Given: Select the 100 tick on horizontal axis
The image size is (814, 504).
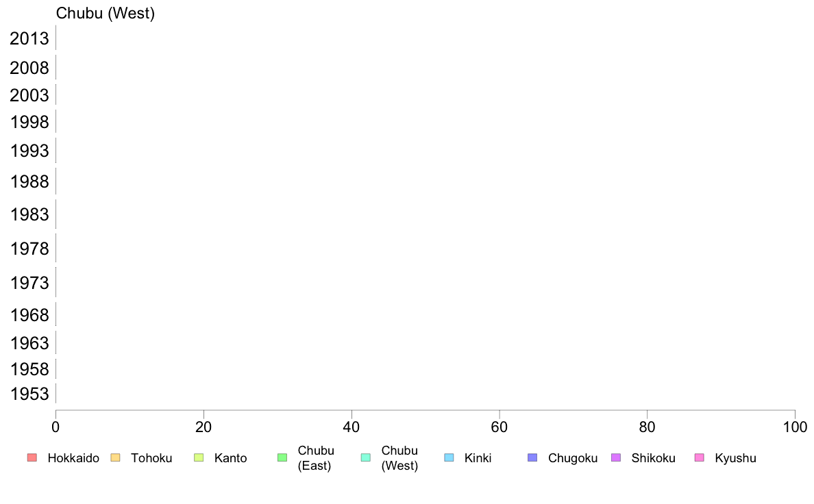Looking at the screenshot, I should 795,427.
